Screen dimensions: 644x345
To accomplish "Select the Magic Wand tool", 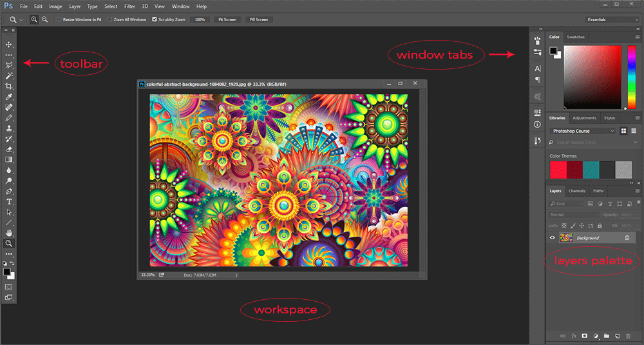I will click(x=8, y=75).
